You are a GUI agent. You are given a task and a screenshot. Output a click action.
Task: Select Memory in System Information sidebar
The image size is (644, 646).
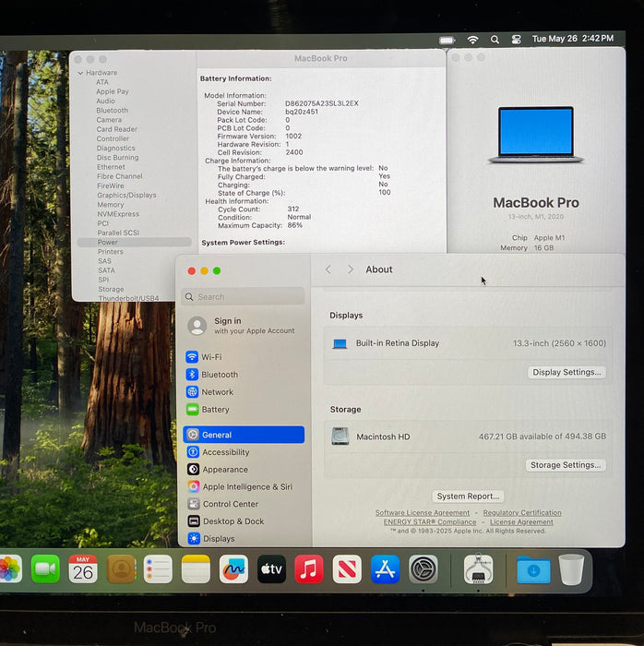[x=111, y=205]
